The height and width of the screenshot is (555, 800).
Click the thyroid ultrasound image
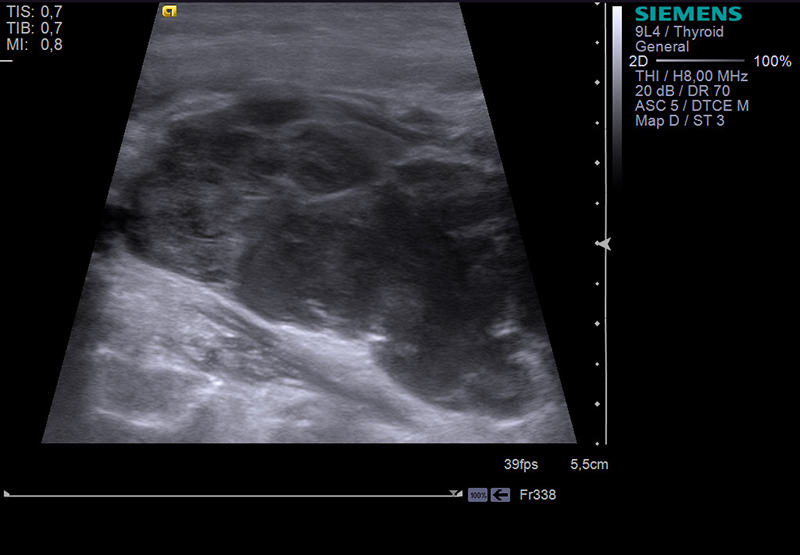[x=309, y=223]
